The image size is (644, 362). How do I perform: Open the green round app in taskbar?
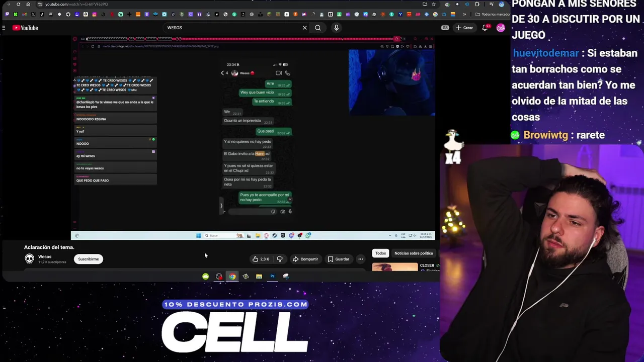(206, 276)
